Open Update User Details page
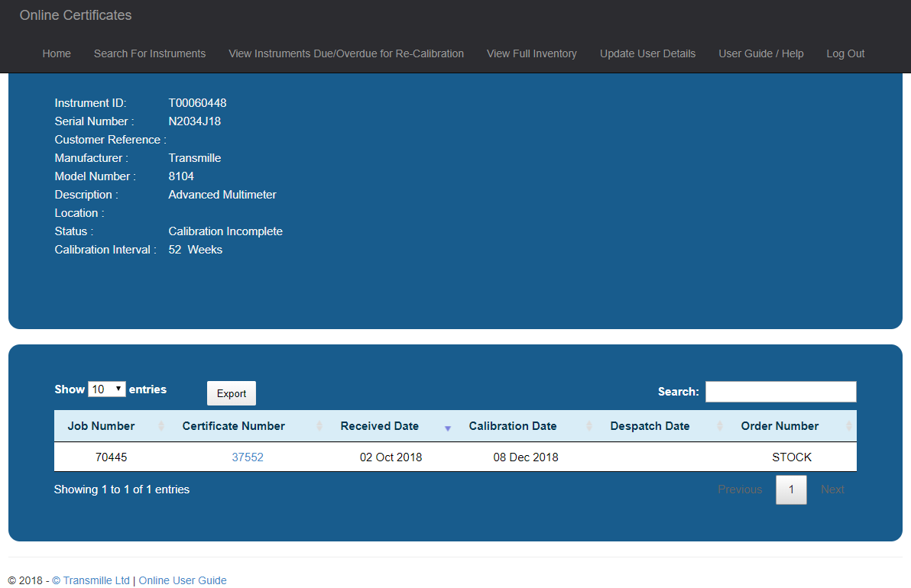The image size is (911, 588). (x=648, y=53)
